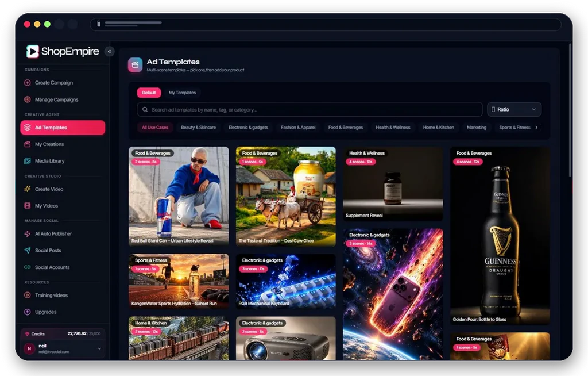
Task: Click the neil@kvsocial.com email text
Action: pos(53,352)
